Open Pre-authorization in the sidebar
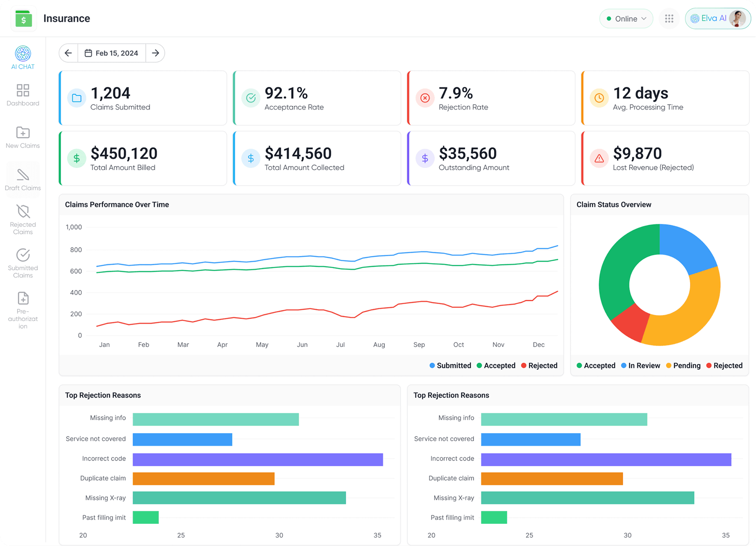Viewport: 756px width, 546px height. (23, 310)
